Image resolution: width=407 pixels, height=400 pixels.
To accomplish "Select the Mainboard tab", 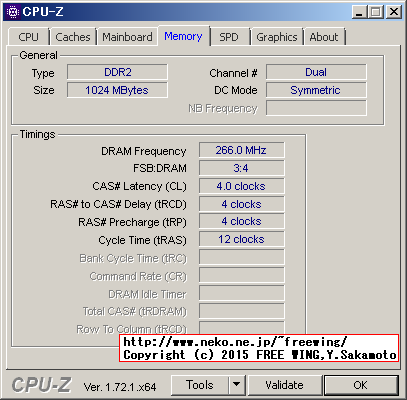I will click(127, 37).
